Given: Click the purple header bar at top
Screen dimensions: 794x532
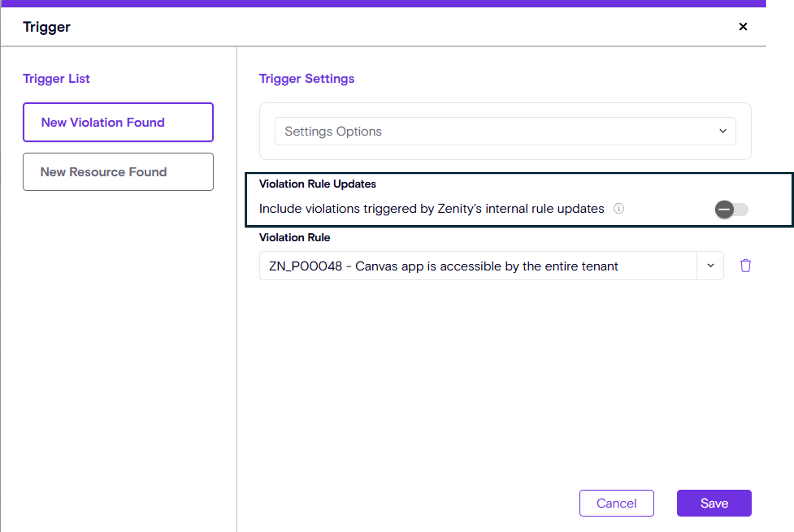Looking at the screenshot, I should [383, 3].
